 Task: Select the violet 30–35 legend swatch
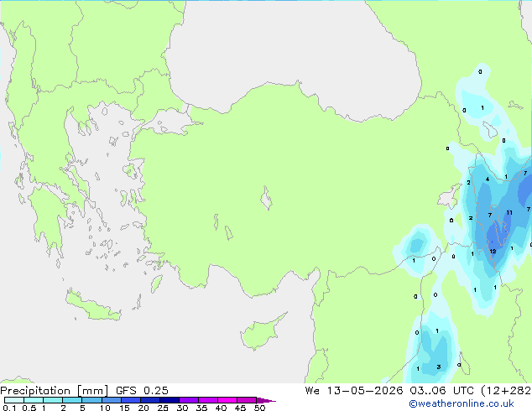click(x=188, y=400)
